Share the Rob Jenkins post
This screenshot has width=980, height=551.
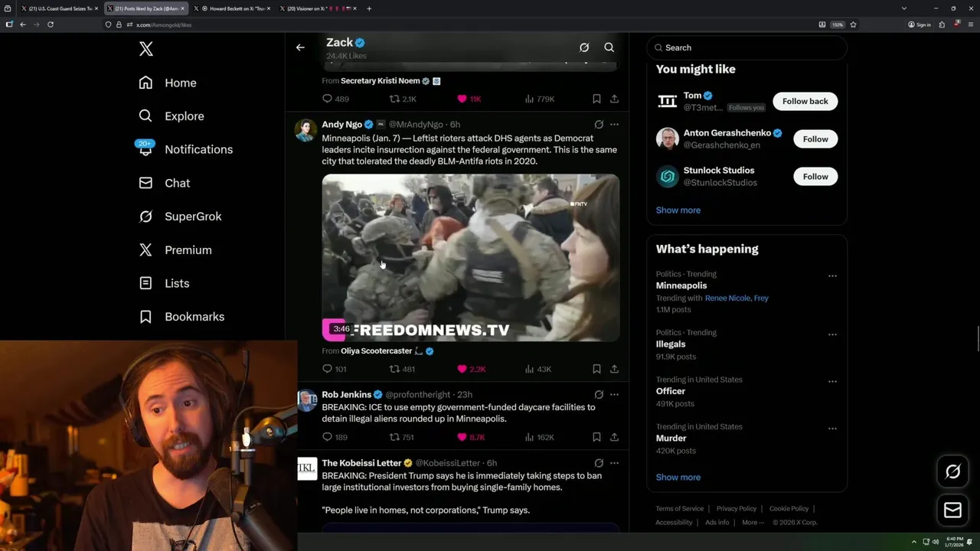tap(614, 437)
